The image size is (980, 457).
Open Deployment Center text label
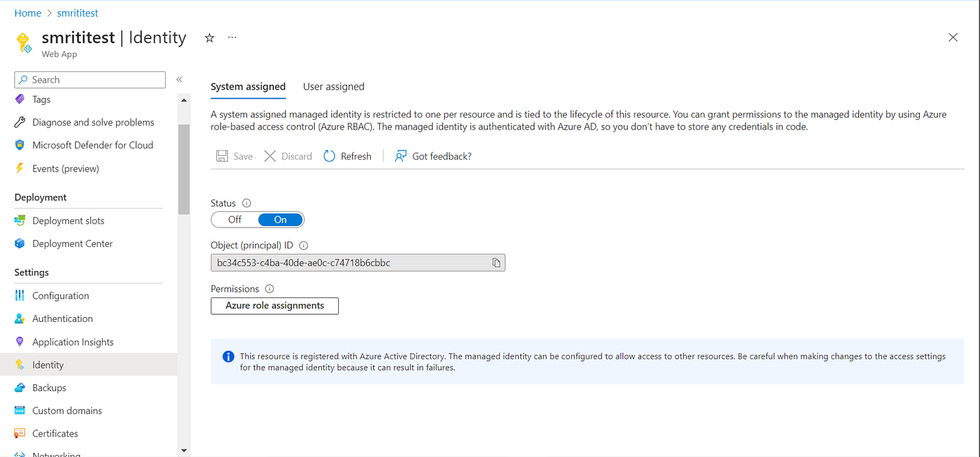tap(72, 244)
